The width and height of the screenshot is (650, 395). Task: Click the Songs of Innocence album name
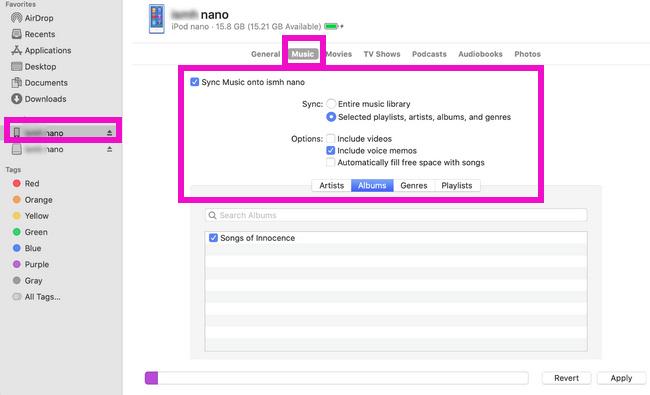click(257, 238)
